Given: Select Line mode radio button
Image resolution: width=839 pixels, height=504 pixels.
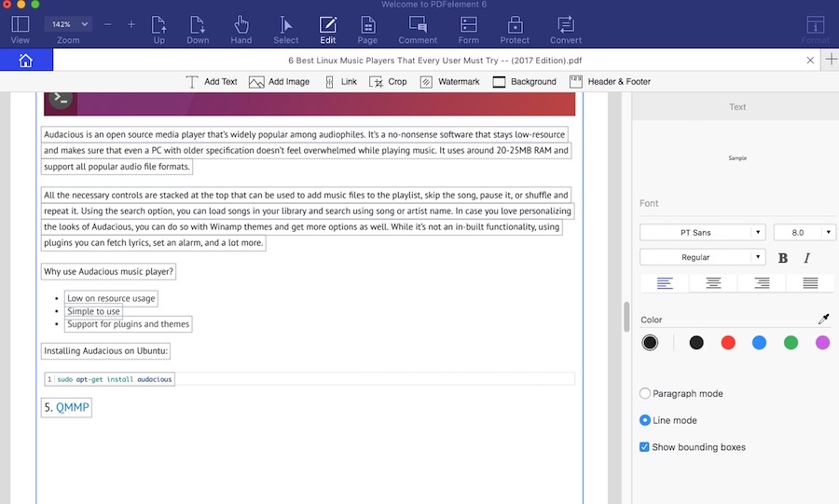Looking at the screenshot, I should (x=645, y=420).
